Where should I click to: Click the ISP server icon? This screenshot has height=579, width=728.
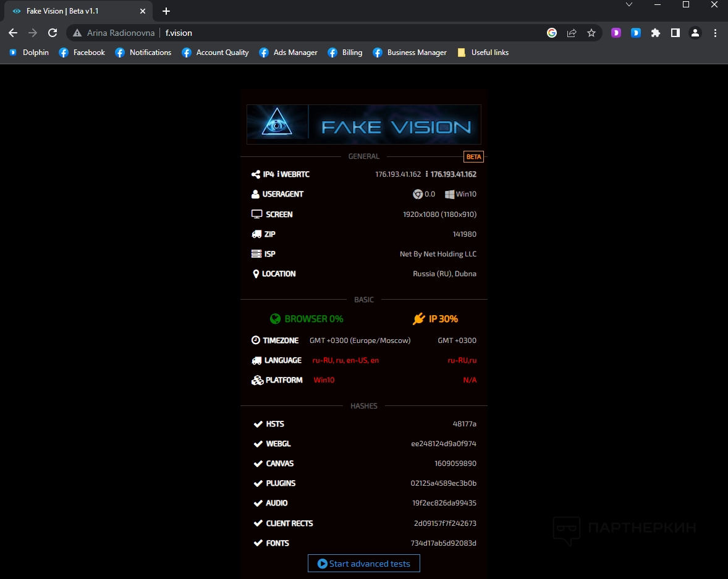point(256,254)
